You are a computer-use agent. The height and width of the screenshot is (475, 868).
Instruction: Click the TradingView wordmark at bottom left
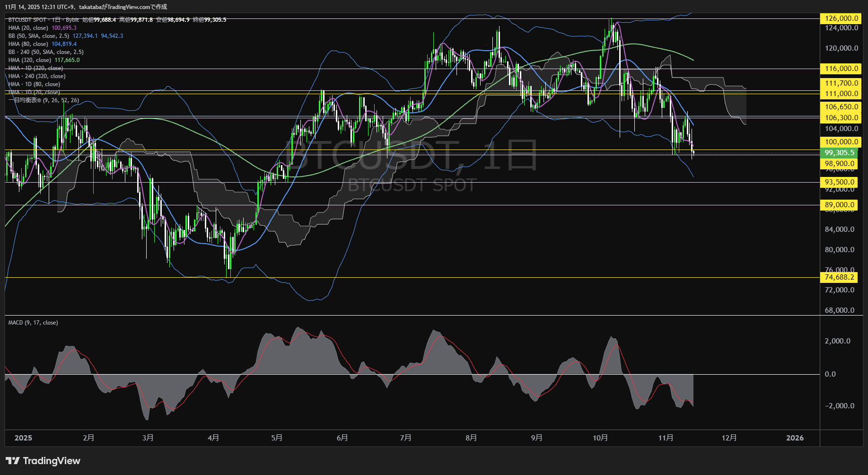[x=51, y=461]
